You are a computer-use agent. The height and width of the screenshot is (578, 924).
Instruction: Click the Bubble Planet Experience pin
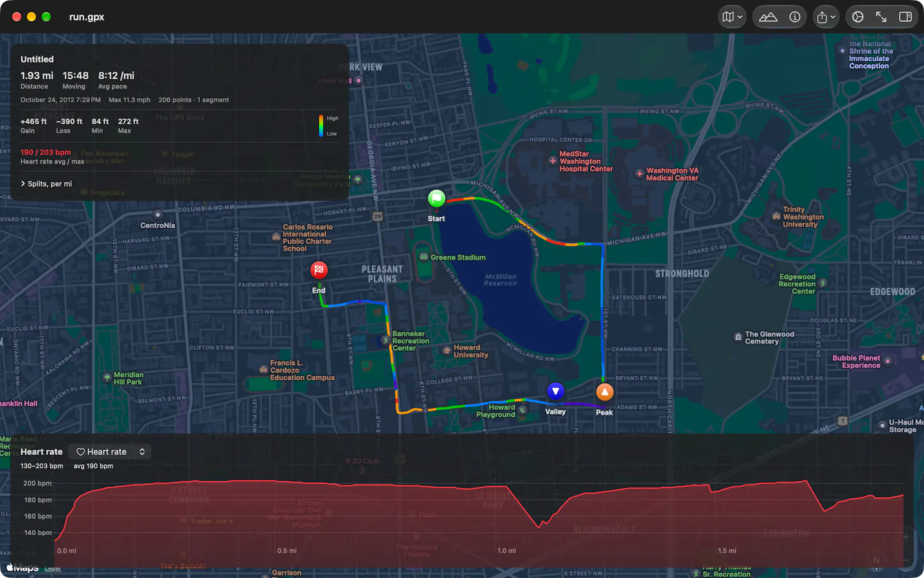888,361
